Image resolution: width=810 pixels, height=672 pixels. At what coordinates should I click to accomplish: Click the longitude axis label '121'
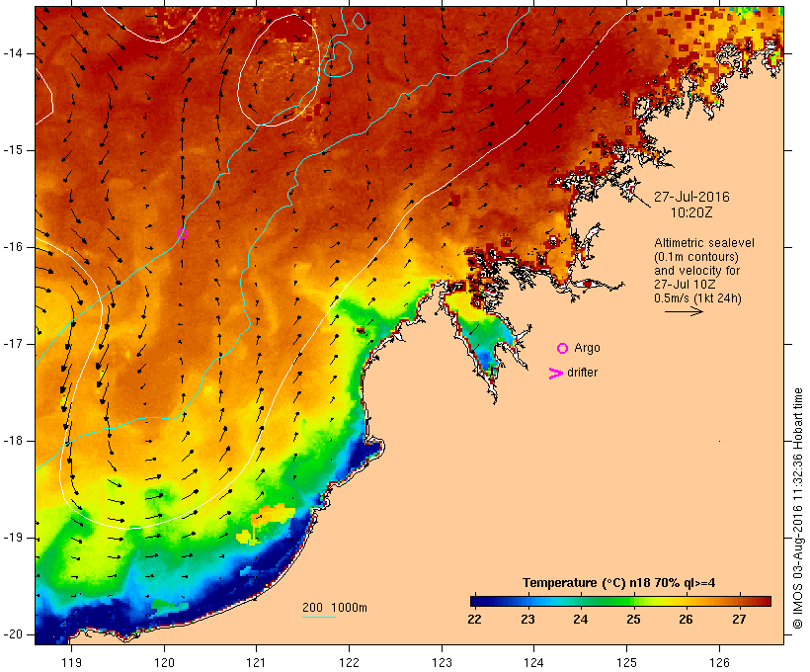[x=256, y=662]
